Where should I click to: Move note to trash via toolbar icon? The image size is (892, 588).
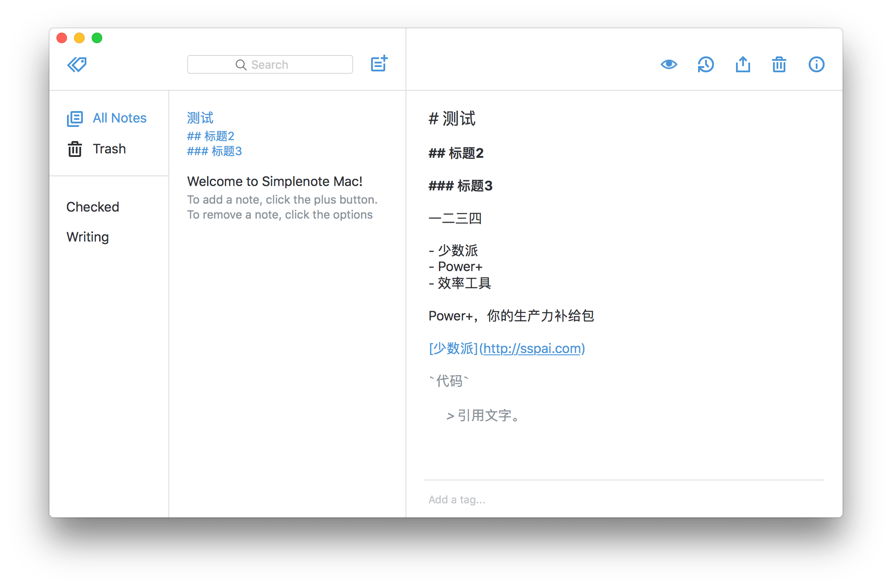point(779,64)
